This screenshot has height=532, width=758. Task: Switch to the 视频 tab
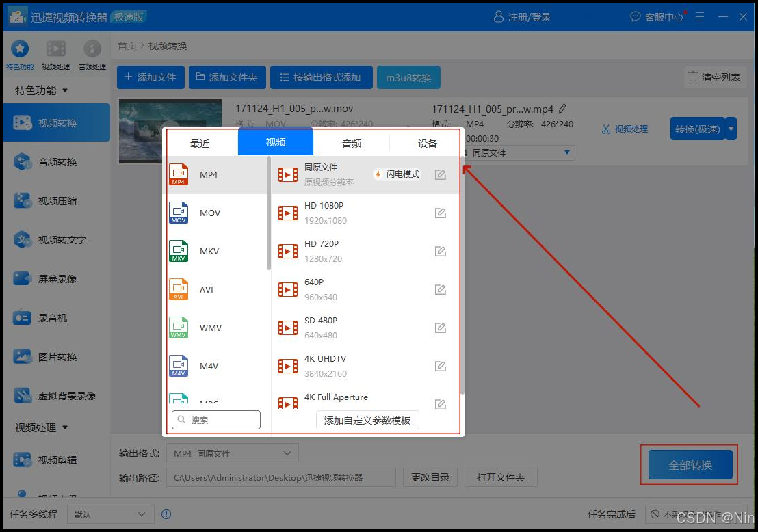coord(276,142)
